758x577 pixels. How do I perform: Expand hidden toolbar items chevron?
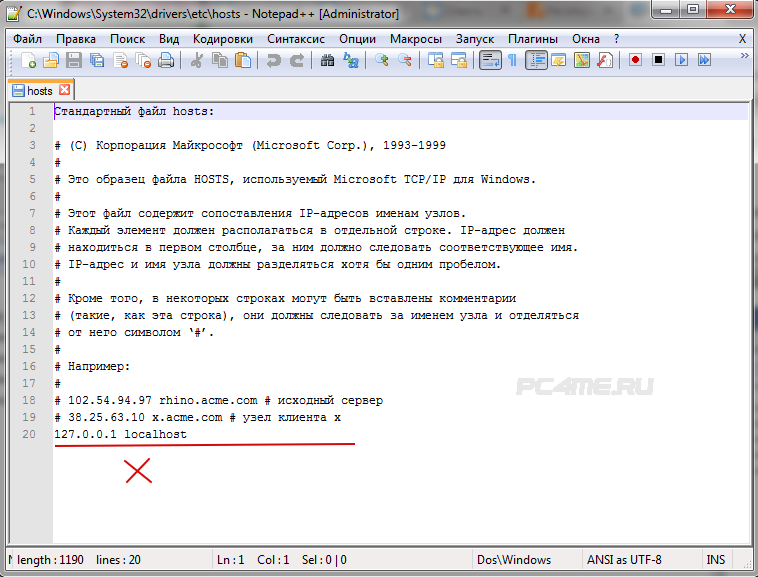pyautogui.click(x=744, y=56)
